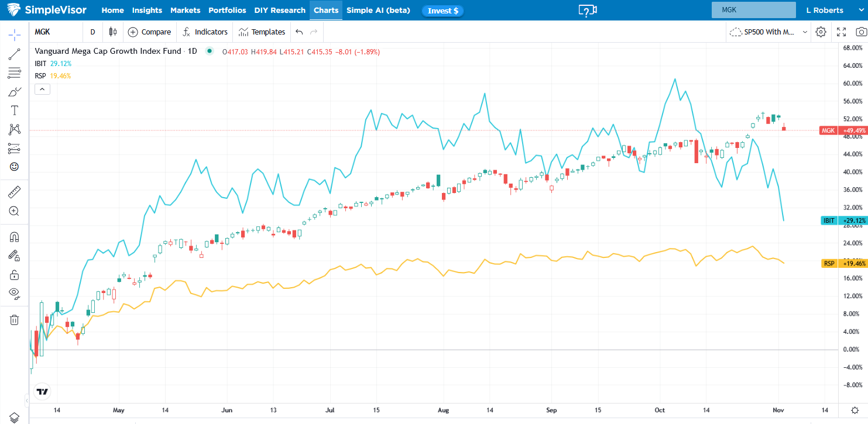The image size is (868, 424).
Task: Choose the brush drawing tool
Action: pyautogui.click(x=15, y=92)
